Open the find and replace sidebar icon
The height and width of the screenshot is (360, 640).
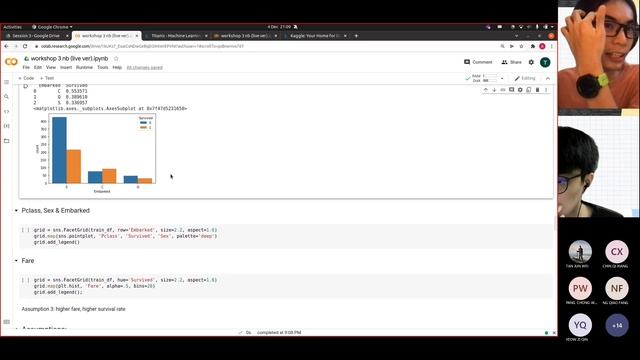pyautogui.click(x=7, y=97)
